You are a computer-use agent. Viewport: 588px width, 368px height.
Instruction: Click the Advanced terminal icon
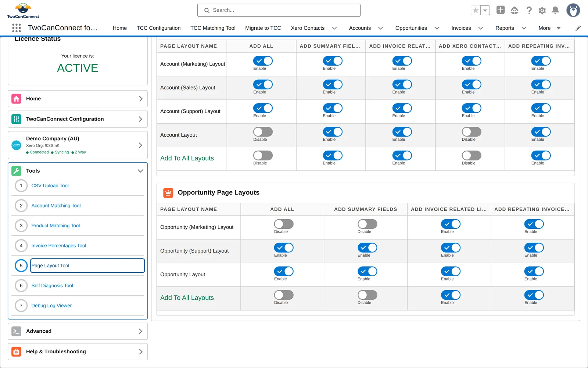pos(17,331)
